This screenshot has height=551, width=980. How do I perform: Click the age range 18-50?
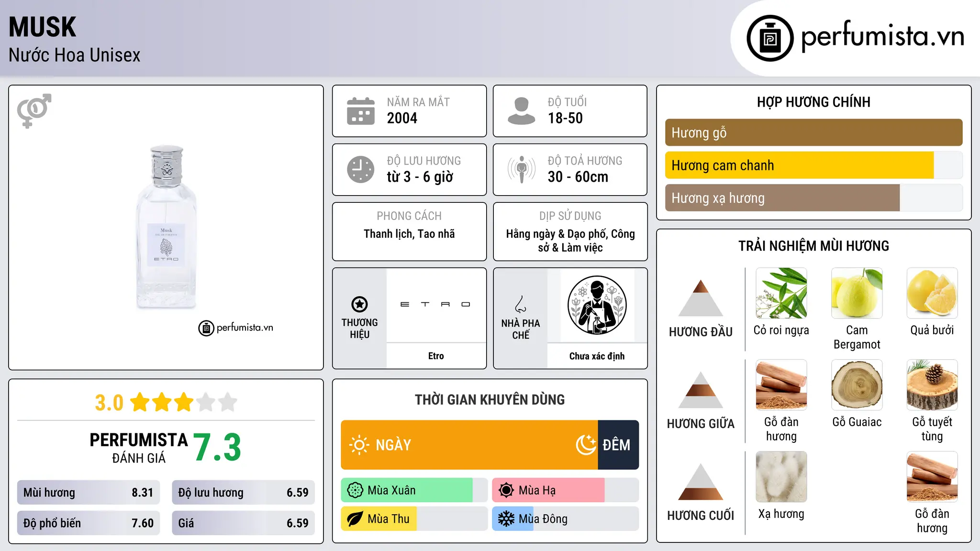point(565,118)
